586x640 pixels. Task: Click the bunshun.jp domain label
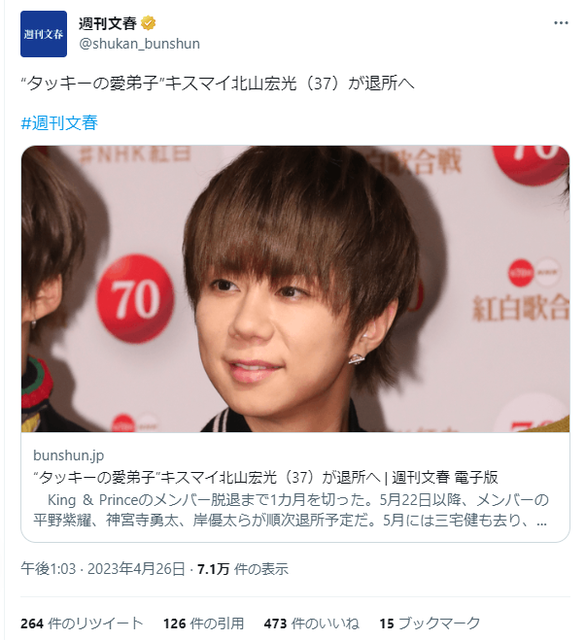(x=69, y=455)
